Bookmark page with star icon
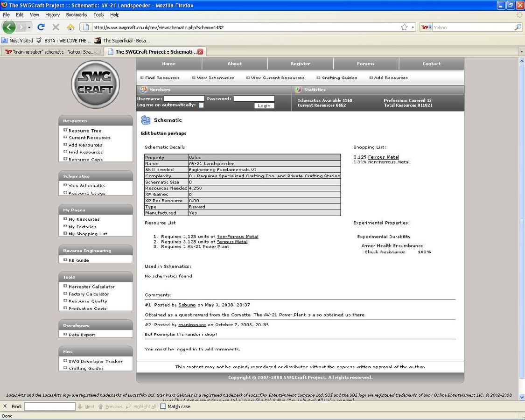 pyautogui.click(x=404, y=27)
